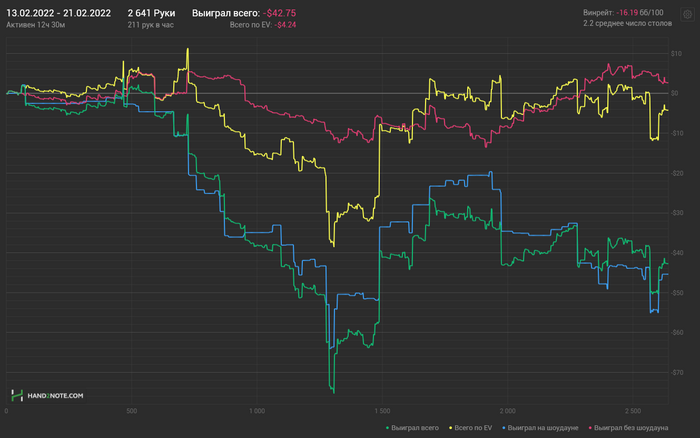Toggle the pink 'Выиграл без шоудауна' legend item

tap(628, 428)
